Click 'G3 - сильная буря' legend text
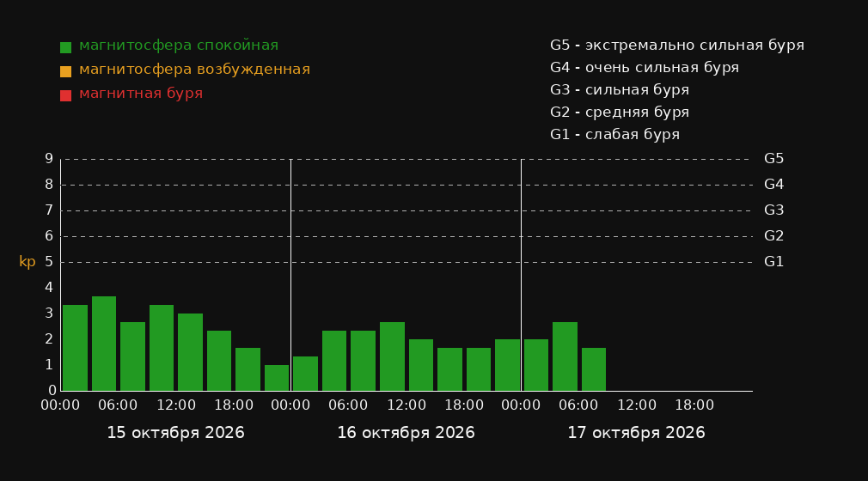The height and width of the screenshot is (481, 868). pyautogui.click(x=620, y=89)
